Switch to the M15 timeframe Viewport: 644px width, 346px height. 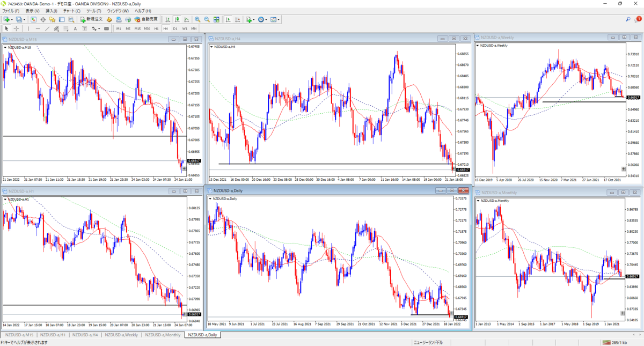point(137,28)
